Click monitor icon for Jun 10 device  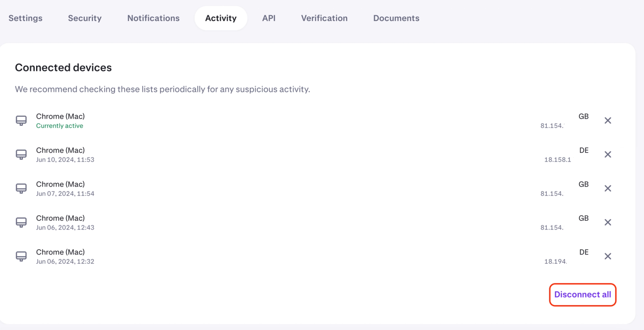click(21, 155)
